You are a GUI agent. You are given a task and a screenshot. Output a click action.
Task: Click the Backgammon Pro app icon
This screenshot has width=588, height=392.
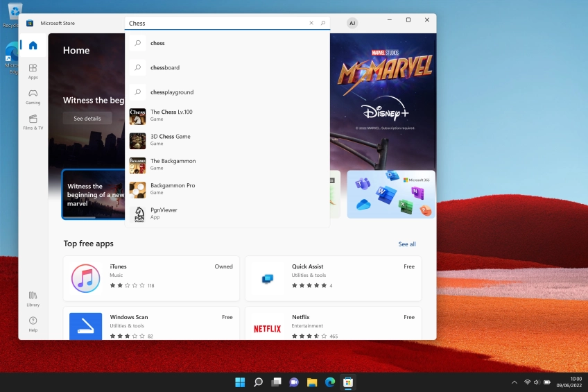(137, 190)
